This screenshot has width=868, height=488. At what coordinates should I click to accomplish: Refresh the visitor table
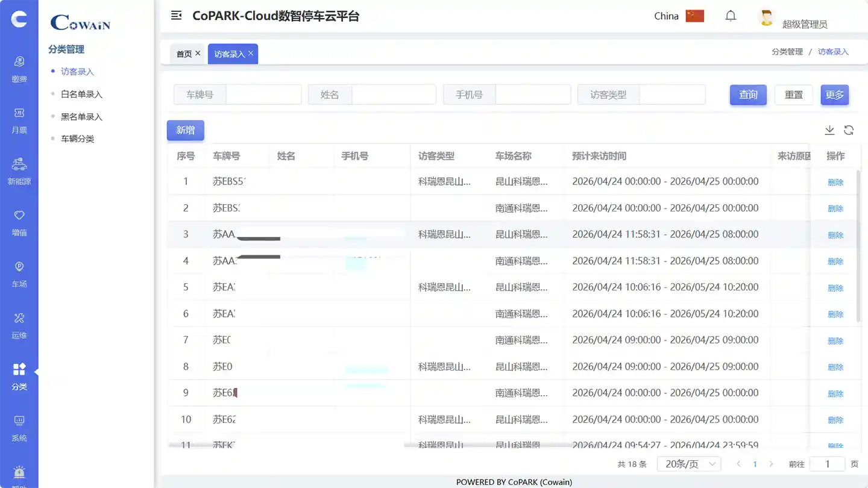tap(849, 130)
